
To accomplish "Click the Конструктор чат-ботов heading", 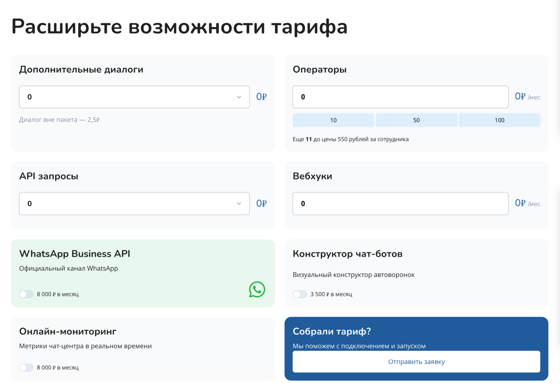I will click(348, 254).
